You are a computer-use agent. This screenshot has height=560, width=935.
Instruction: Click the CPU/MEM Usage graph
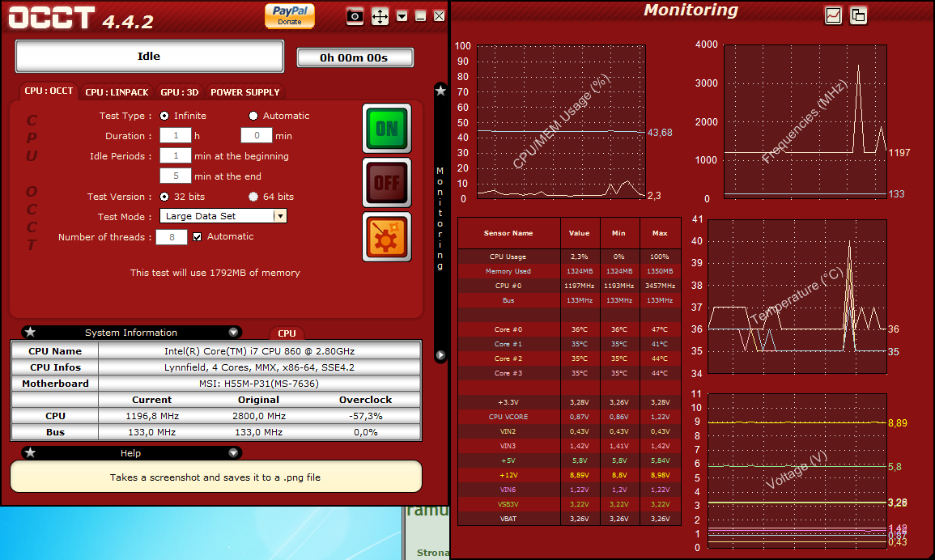click(x=561, y=121)
